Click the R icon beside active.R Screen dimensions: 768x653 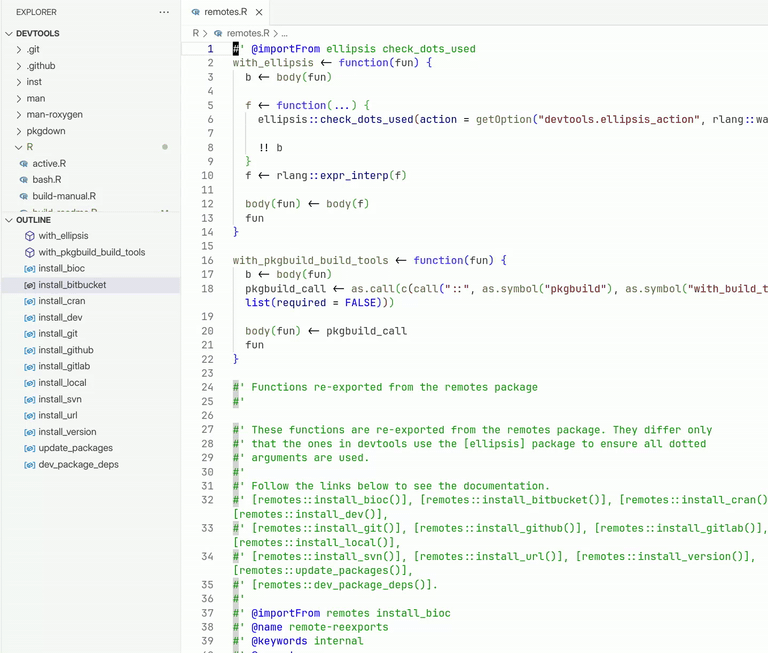click(24, 164)
